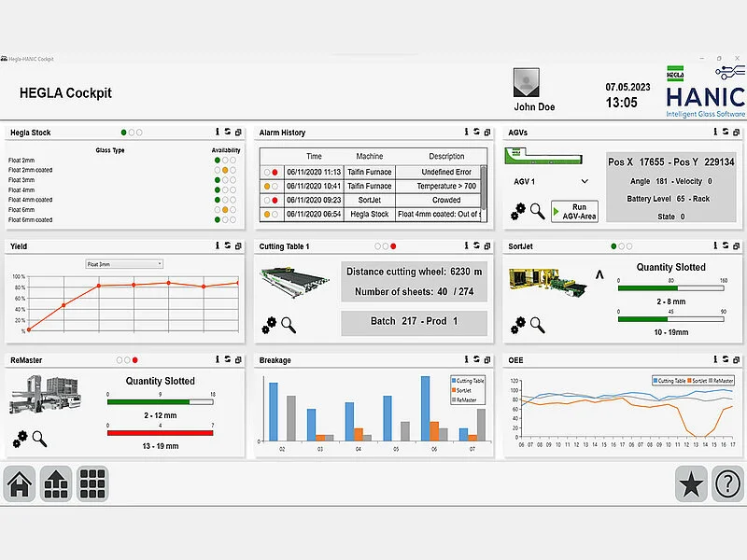
Task: Open the help question mark icon
Action: click(727, 483)
